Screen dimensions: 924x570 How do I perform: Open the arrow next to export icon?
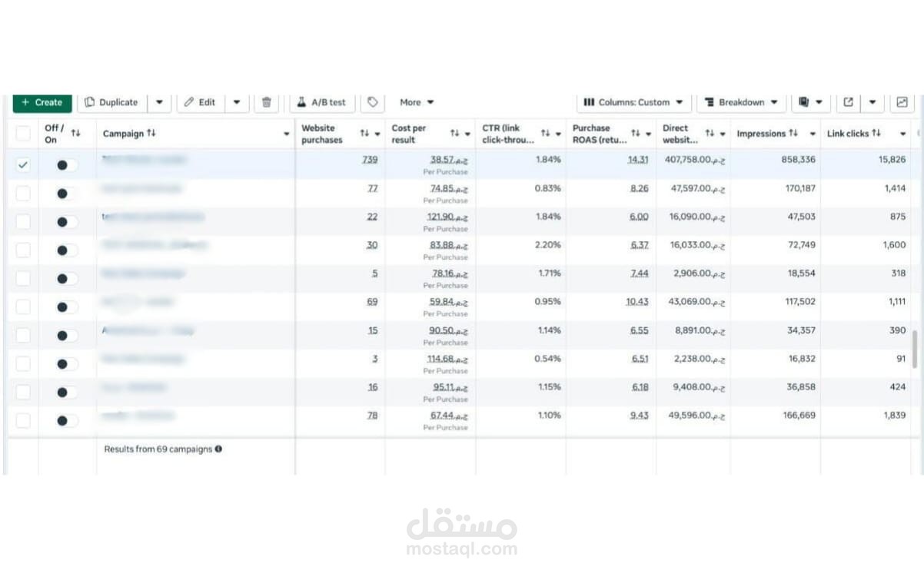point(872,102)
